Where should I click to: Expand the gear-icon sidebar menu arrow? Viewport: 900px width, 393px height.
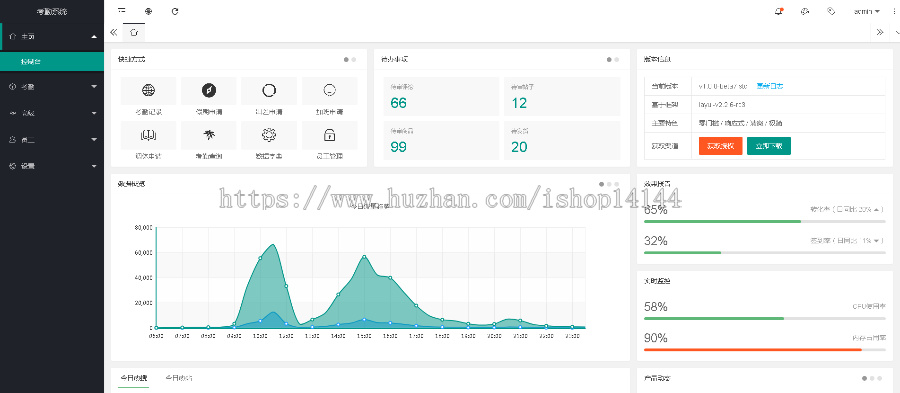click(94, 166)
